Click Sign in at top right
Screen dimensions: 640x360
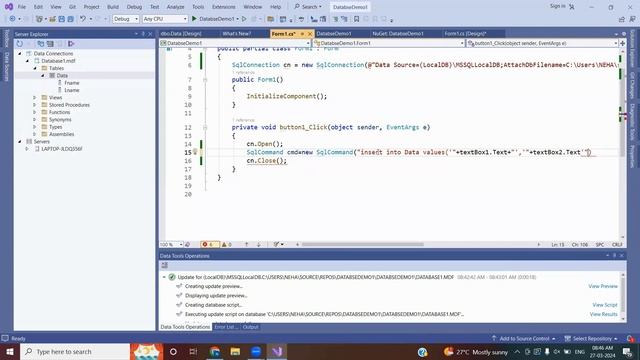[558, 6]
